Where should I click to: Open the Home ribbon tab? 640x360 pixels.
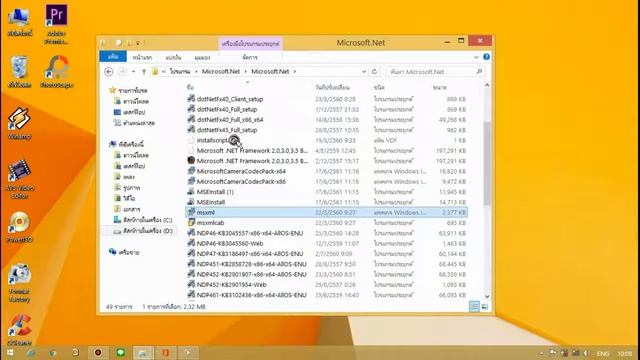tap(142, 58)
